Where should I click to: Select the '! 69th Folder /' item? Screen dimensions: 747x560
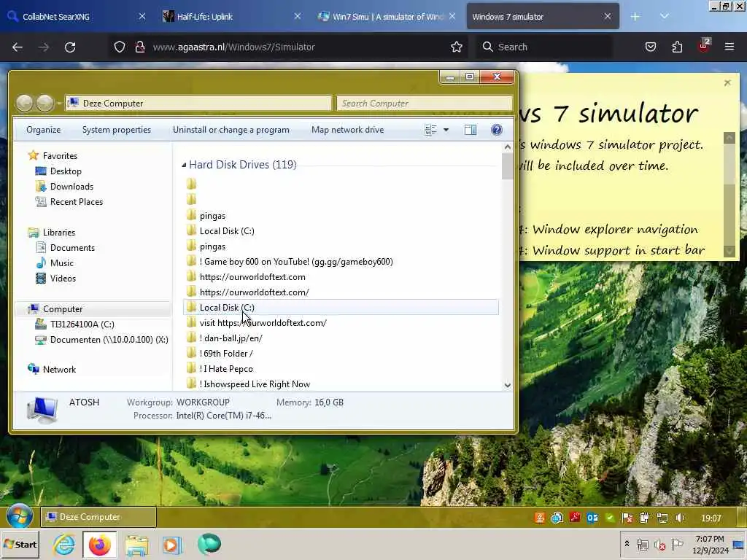(x=341, y=354)
